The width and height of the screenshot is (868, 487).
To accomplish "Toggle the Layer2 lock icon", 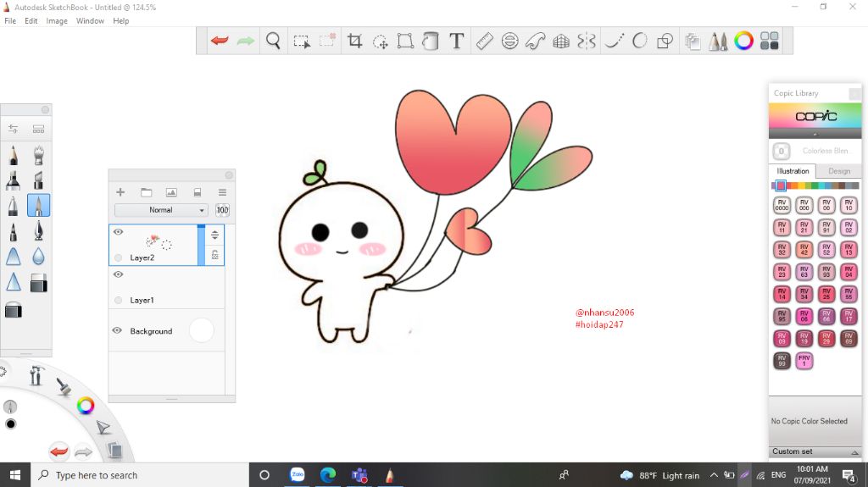I will tap(214, 255).
